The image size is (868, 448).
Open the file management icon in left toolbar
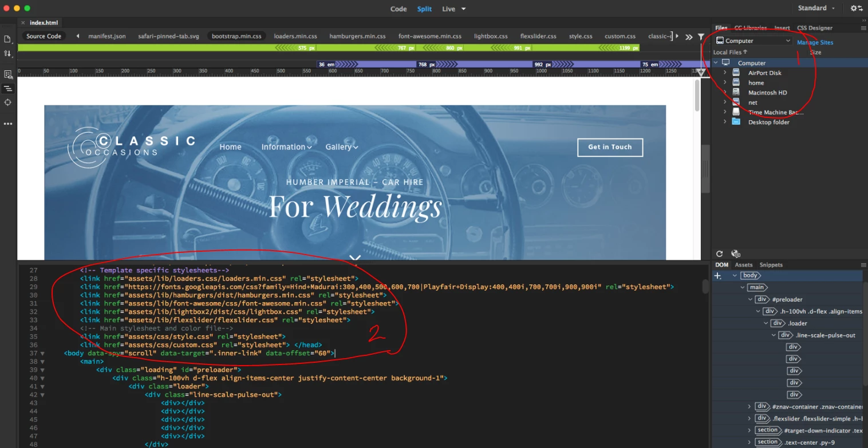point(8,39)
